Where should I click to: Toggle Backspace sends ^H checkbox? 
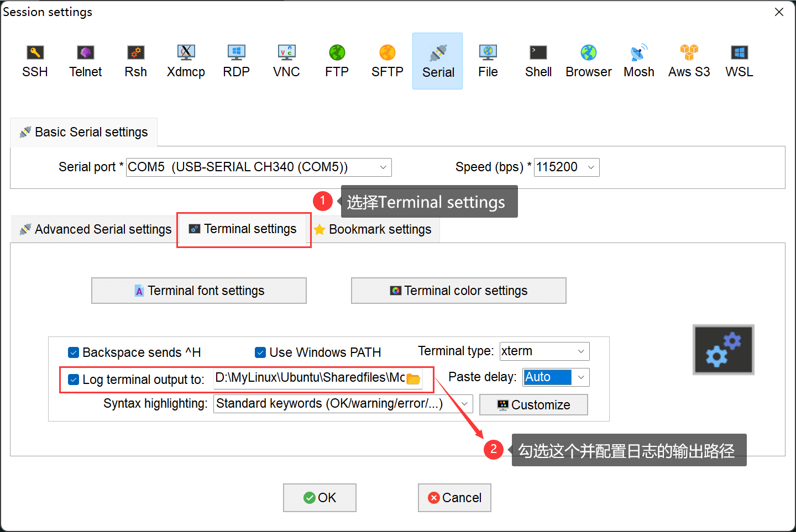click(x=74, y=352)
